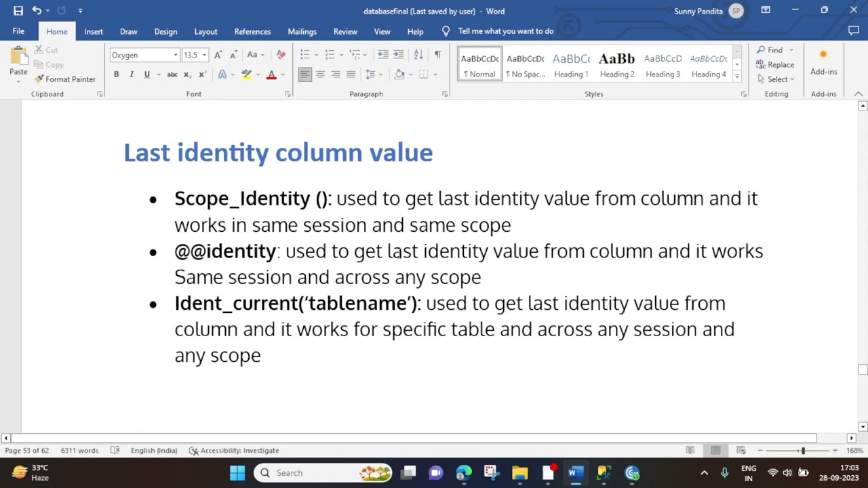Switch to Read Mode view
This screenshot has height=488, width=868.
690,451
